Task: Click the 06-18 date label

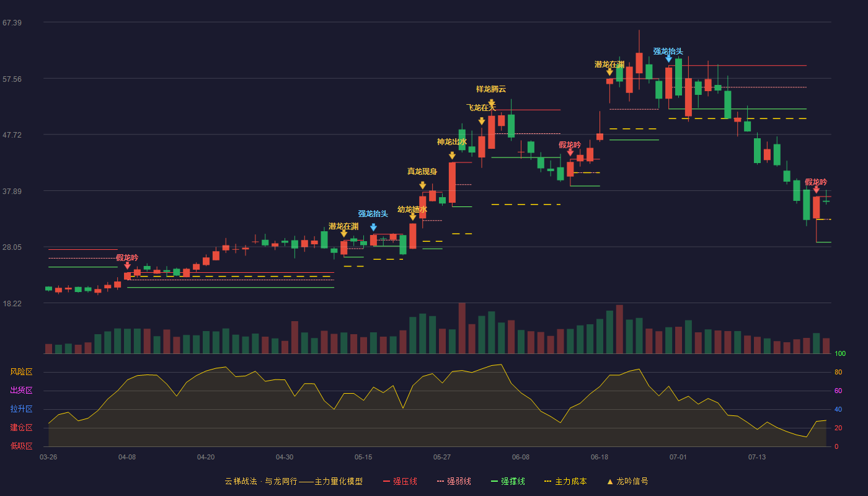Action: [x=600, y=457]
